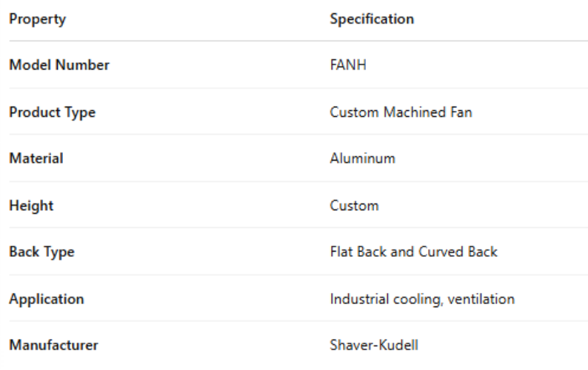Select the Product Type row label

[52, 113]
